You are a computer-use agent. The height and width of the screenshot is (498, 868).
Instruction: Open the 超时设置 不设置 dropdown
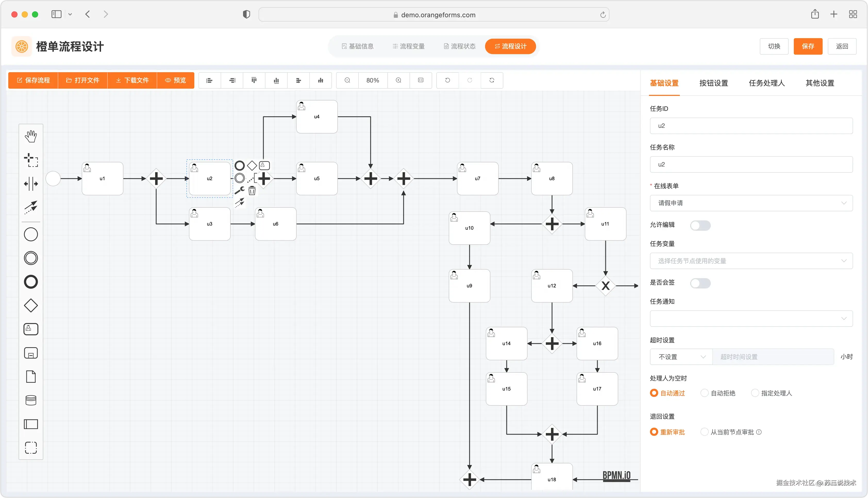pos(681,357)
